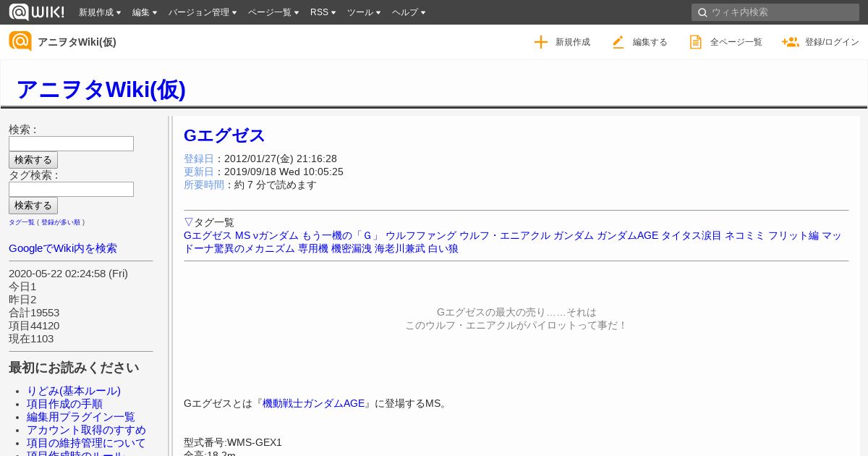Open 項目作成の手順 link
The image size is (868, 456).
tap(64, 404)
